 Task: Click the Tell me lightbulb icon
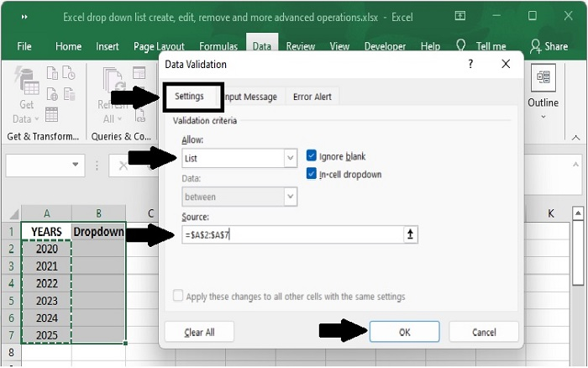point(461,45)
